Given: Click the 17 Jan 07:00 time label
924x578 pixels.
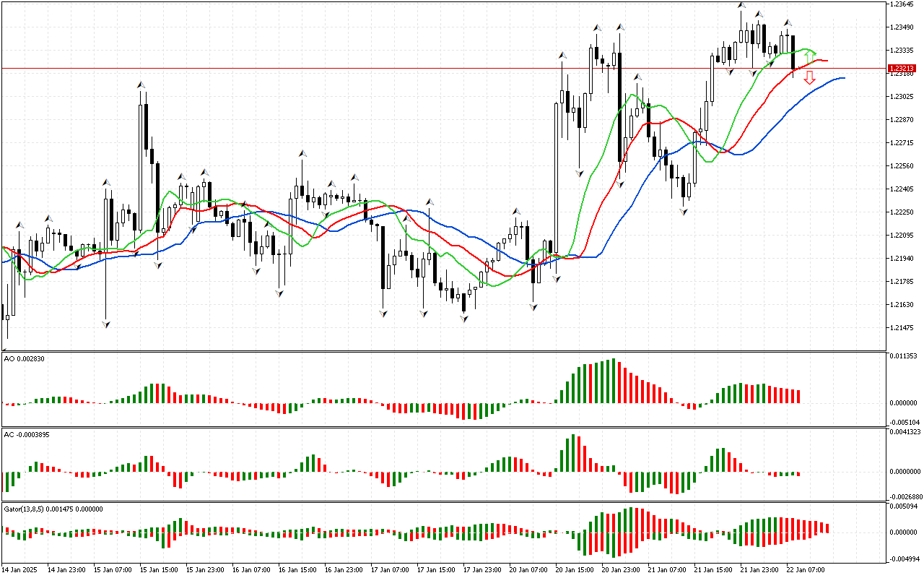Looking at the screenshot, I should click(391, 570).
